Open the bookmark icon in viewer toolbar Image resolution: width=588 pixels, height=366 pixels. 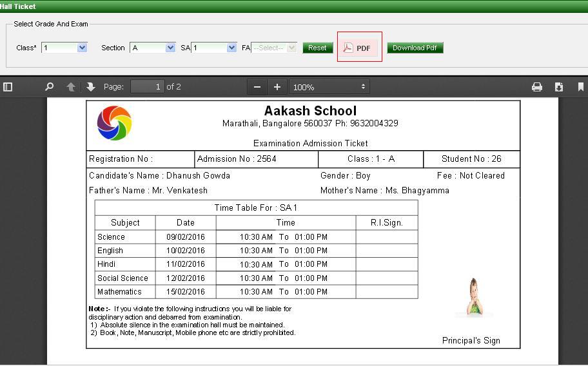(580, 87)
